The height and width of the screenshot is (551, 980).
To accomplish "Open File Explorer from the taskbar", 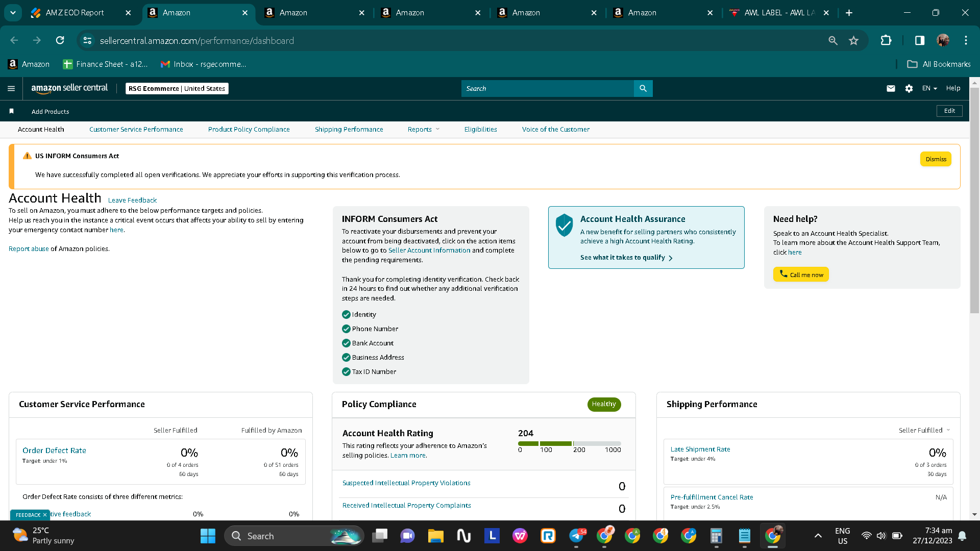I will click(x=435, y=536).
